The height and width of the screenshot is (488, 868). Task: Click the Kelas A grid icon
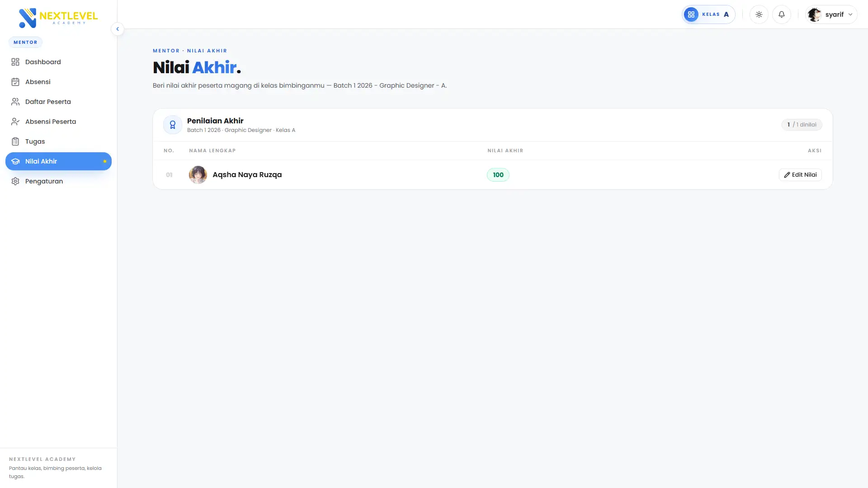[691, 14]
